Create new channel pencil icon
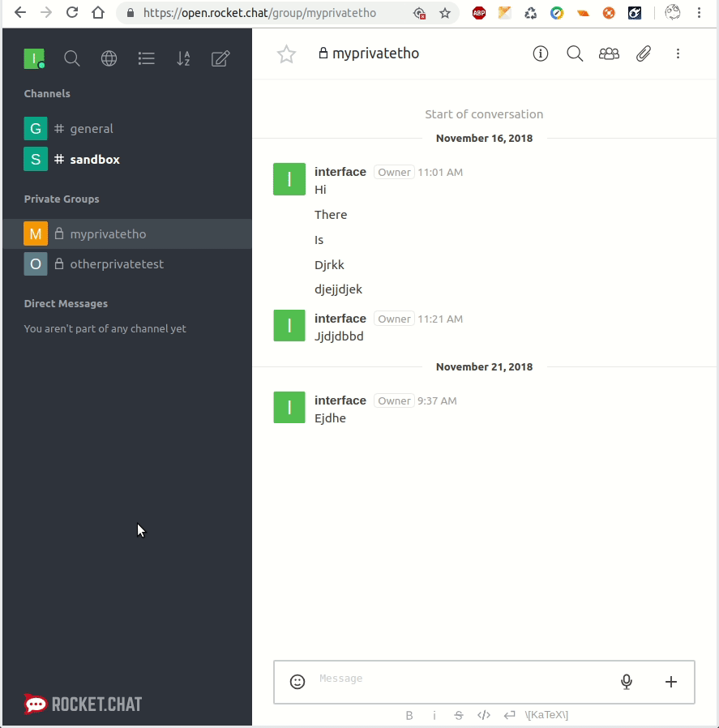 pos(220,58)
